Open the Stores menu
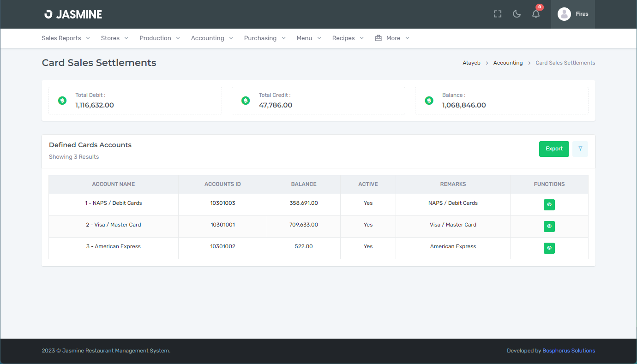The height and width of the screenshot is (364, 637). (114, 38)
